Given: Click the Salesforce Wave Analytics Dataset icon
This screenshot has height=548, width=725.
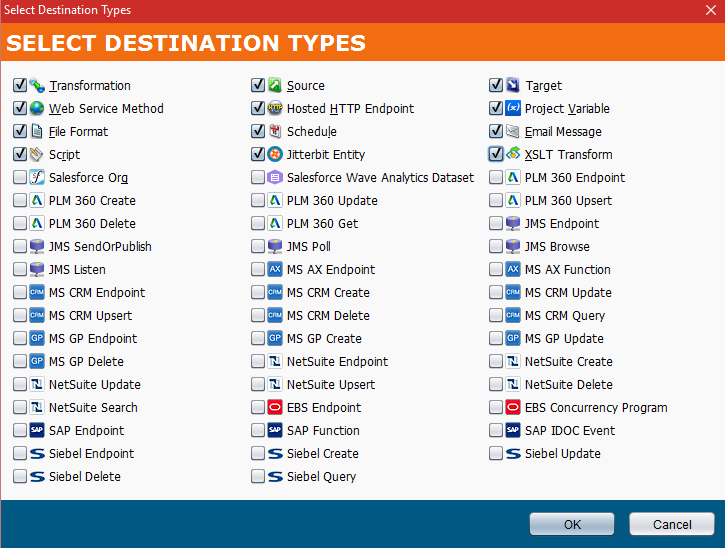Looking at the screenshot, I should click(275, 178).
